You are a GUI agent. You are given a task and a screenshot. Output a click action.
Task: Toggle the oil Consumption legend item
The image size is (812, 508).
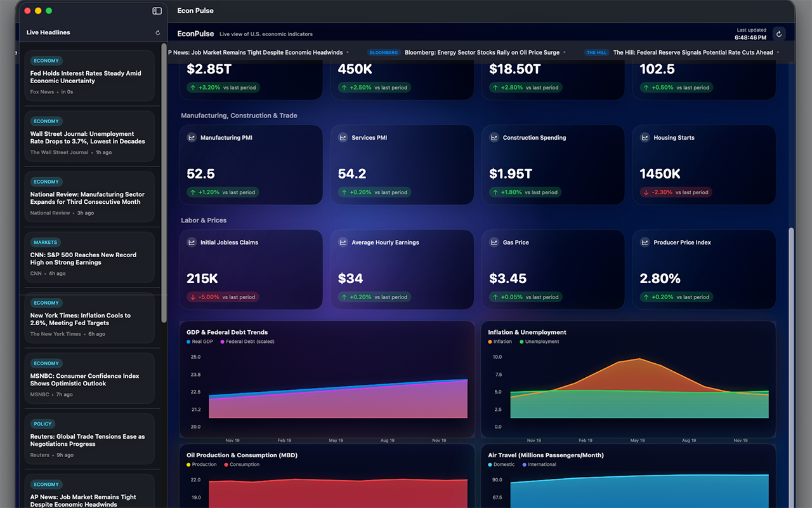[x=242, y=464]
